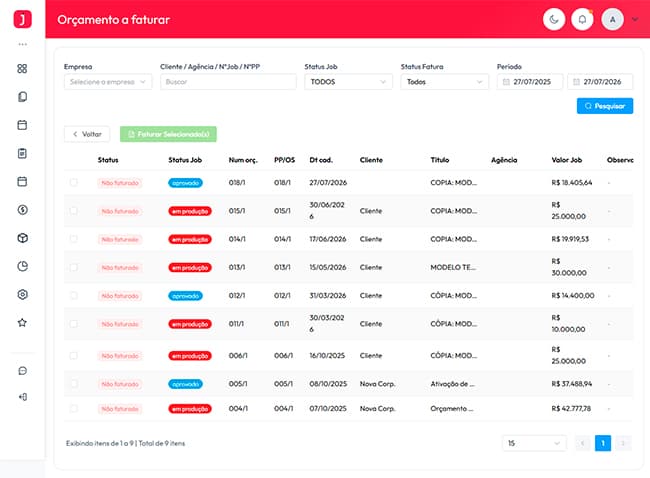
Task: Click the Ativação de ... title
Action: [x=452, y=384]
